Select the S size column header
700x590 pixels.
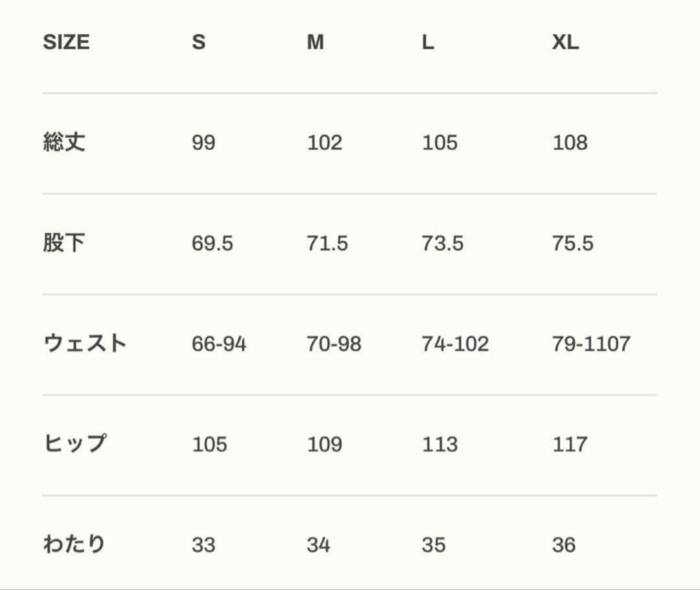tap(198, 43)
